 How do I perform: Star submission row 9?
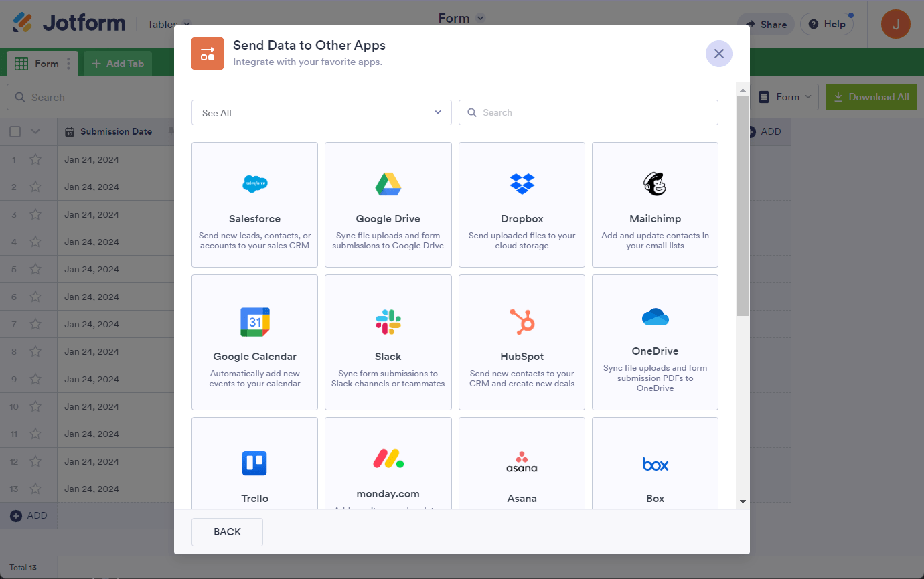click(x=35, y=380)
